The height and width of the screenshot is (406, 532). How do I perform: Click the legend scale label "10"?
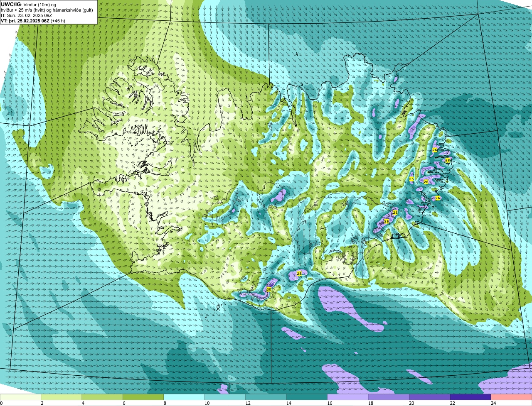[x=207, y=403]
